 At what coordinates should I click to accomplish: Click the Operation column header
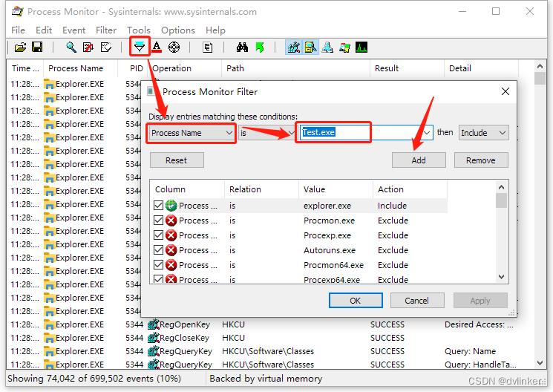point(185,68)
